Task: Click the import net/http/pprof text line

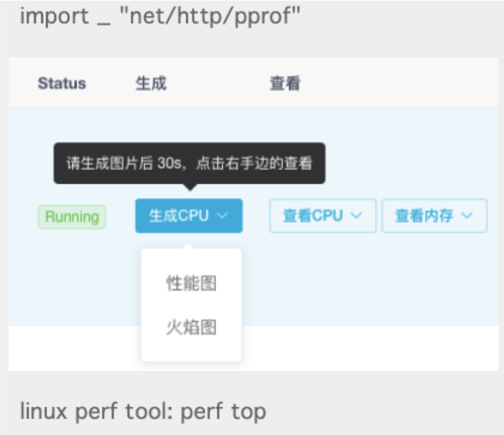Action: [160, 16]
